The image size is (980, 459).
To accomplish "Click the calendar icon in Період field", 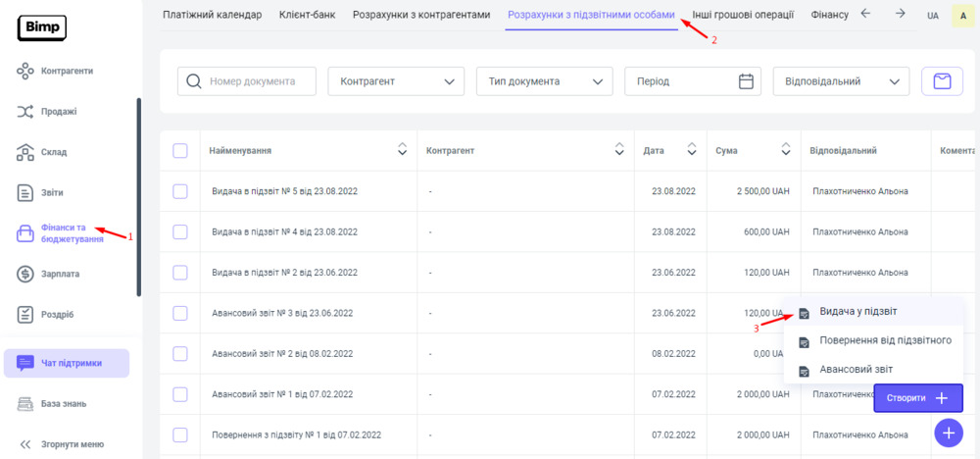I will click(x=748, y=81).
